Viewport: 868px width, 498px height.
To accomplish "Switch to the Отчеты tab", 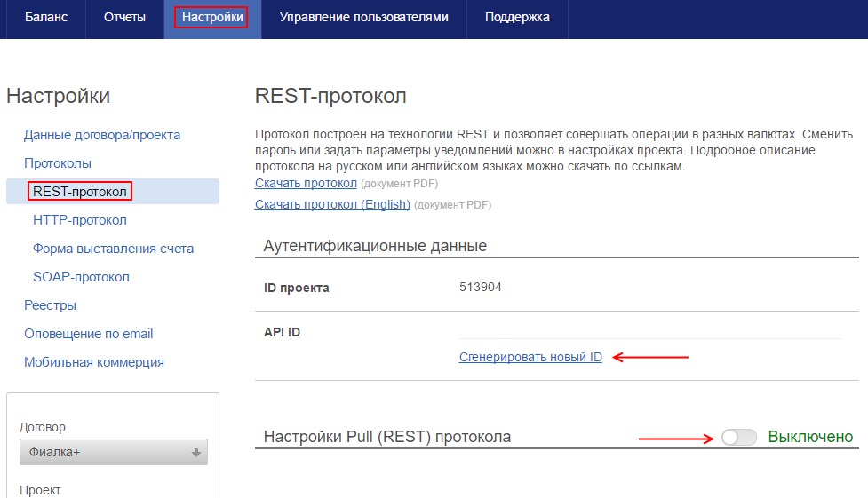I will point(124,18).
